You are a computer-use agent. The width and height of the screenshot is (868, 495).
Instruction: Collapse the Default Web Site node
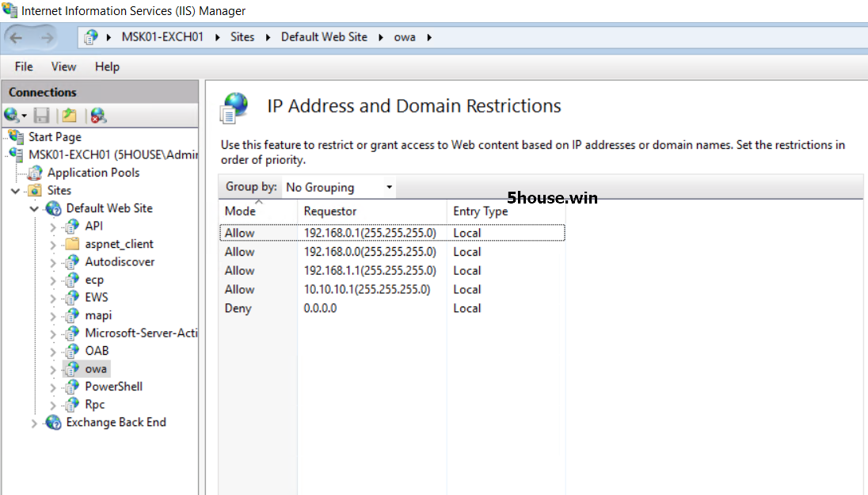(34, 209)
